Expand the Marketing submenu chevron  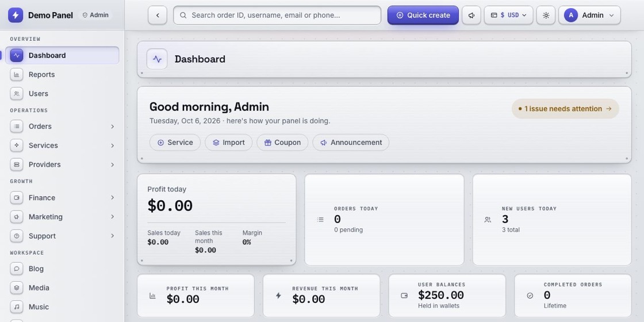pos(112,217)
